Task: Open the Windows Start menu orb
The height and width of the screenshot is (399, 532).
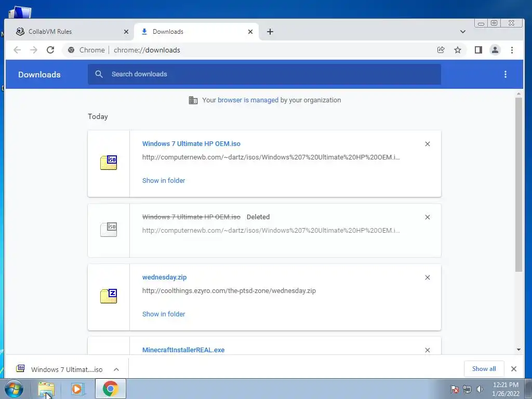Action: click(x=14, y=389)
